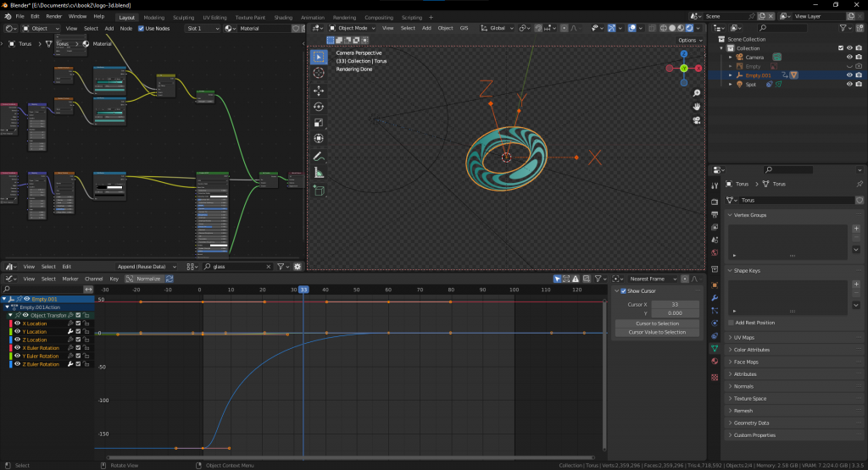Hide the X Location curve eye icon
The width and height of the screenshot is (868, 470).
[17, 323]
